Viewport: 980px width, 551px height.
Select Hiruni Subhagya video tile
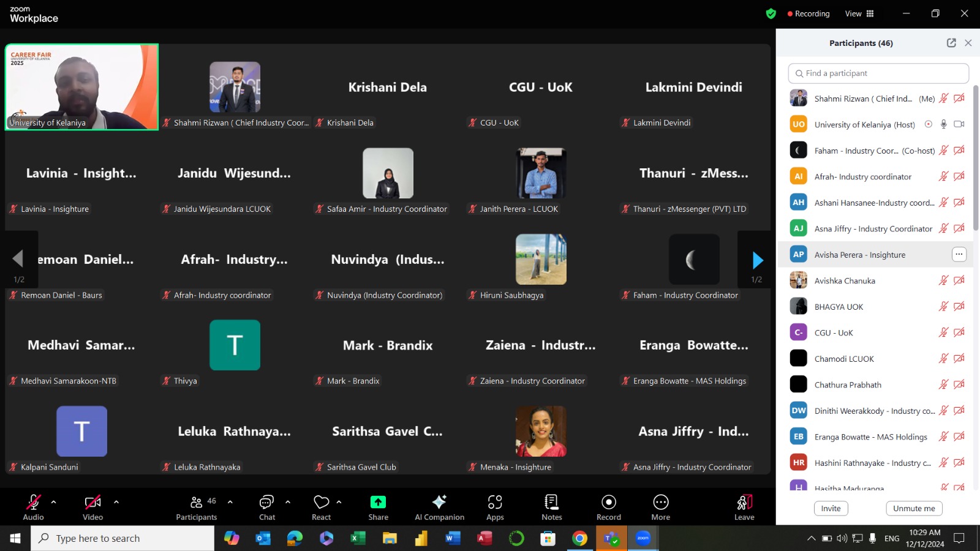[541, 260]
